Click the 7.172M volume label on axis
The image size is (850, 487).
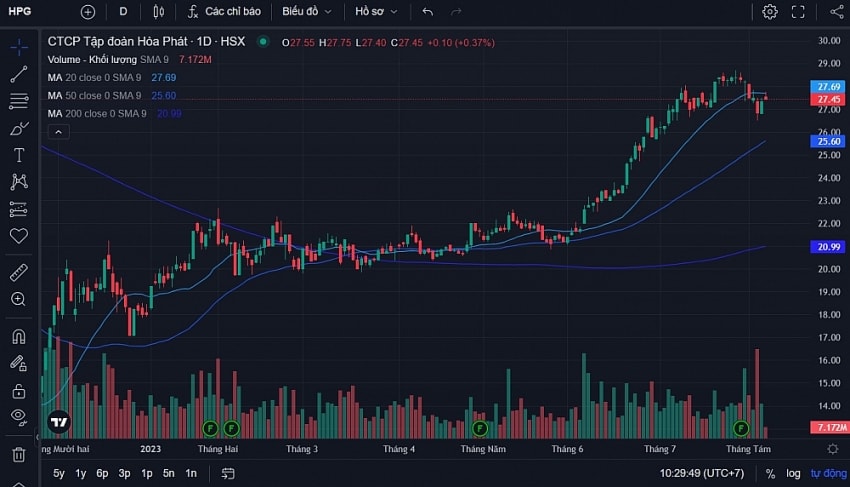tap(829, 427)
